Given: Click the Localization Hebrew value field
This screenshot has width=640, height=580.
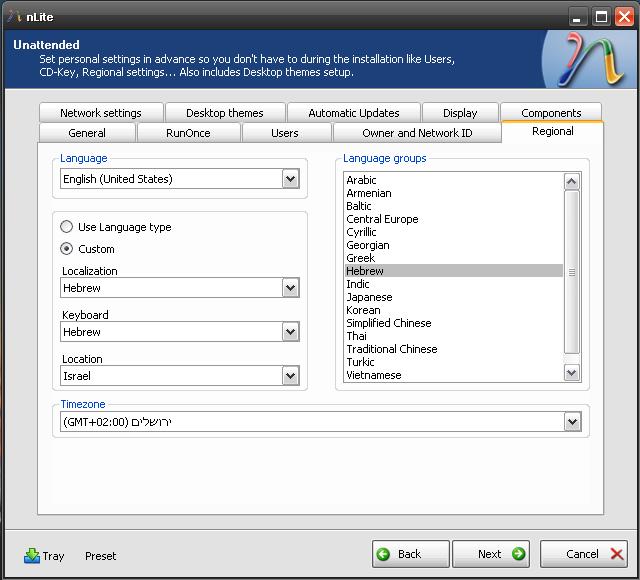Looking at the screenshot, I should coord(180,288).
